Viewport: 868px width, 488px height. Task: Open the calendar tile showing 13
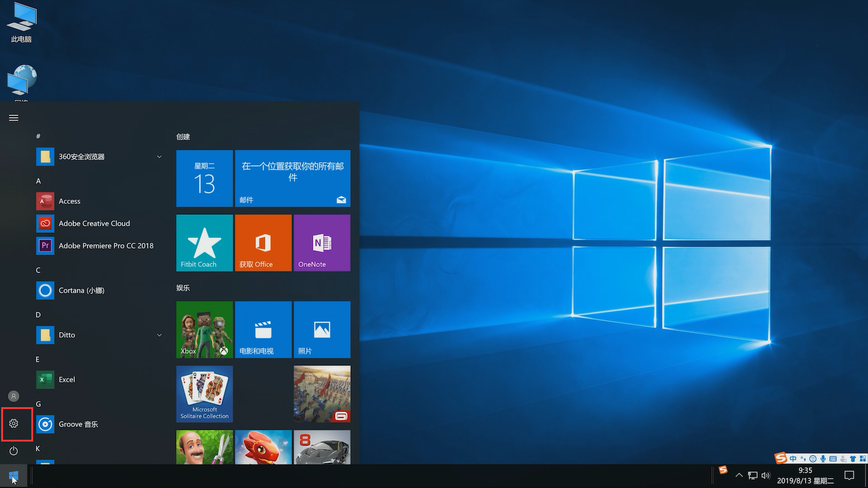click(204, 179)
